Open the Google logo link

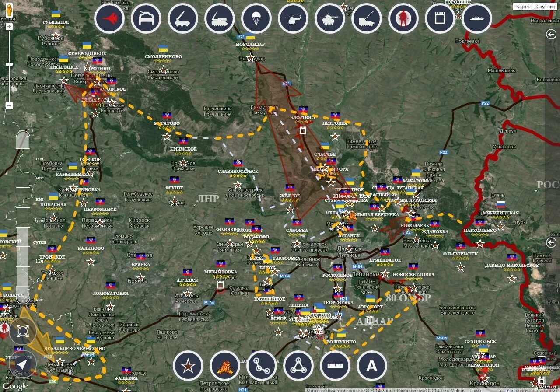[15, 386]
